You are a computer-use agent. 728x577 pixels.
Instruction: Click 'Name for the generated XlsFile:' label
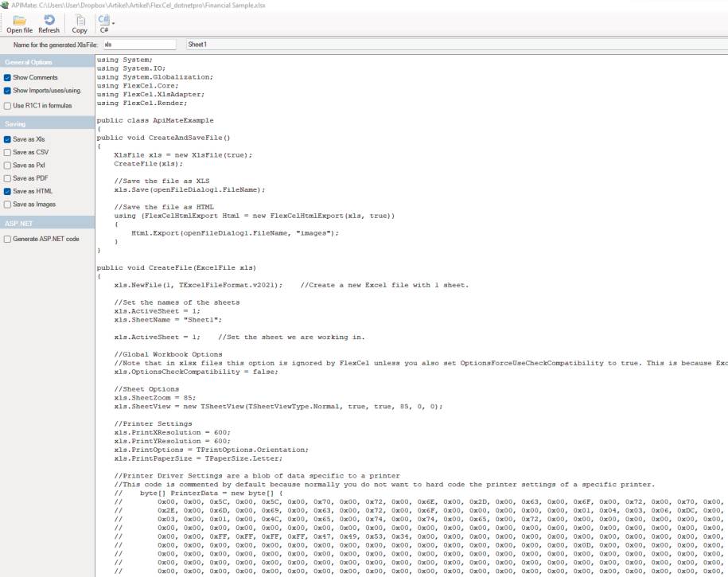(56, 45)
